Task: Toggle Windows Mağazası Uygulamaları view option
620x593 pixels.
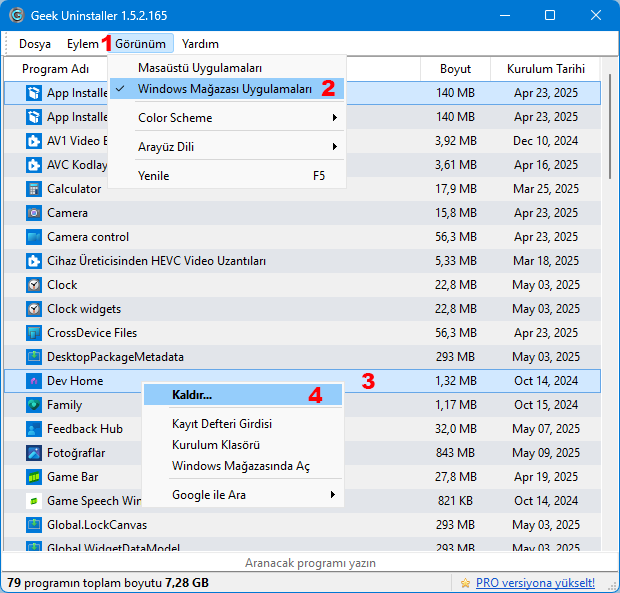Action: 227,89
